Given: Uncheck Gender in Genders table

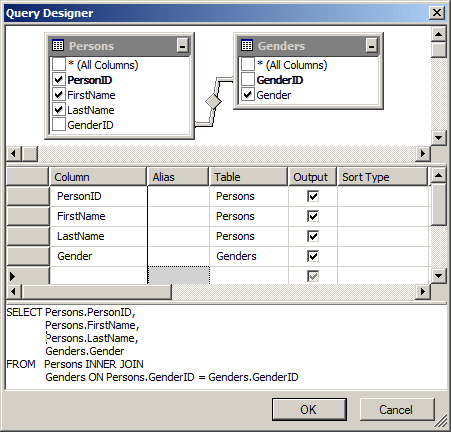Looking at the screenshot, I should [248, 95].
